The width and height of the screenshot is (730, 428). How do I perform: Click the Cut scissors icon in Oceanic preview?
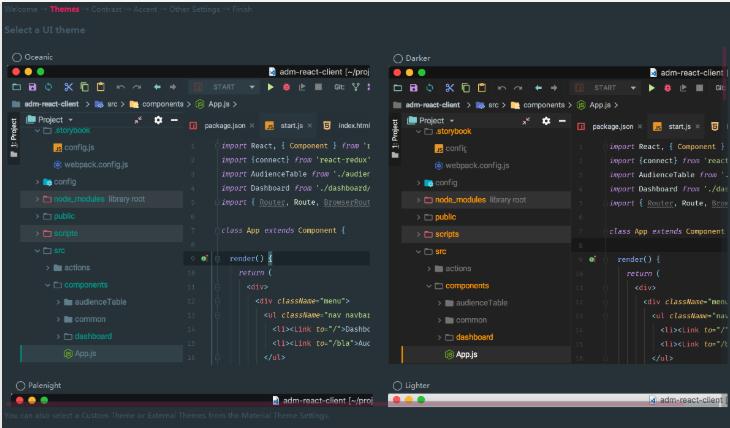pos(68,87)
